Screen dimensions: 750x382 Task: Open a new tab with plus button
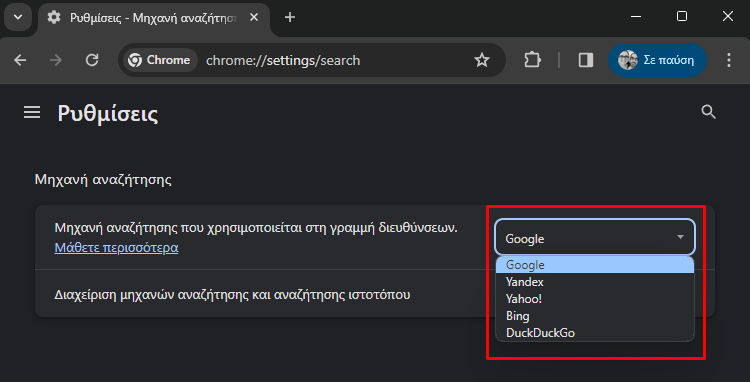pos(289,18)
